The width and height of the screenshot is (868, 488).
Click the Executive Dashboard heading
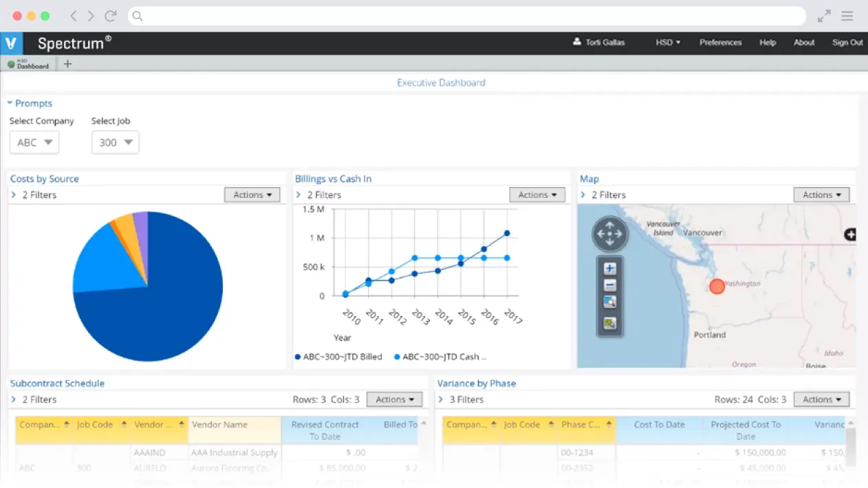pos(441,82)
